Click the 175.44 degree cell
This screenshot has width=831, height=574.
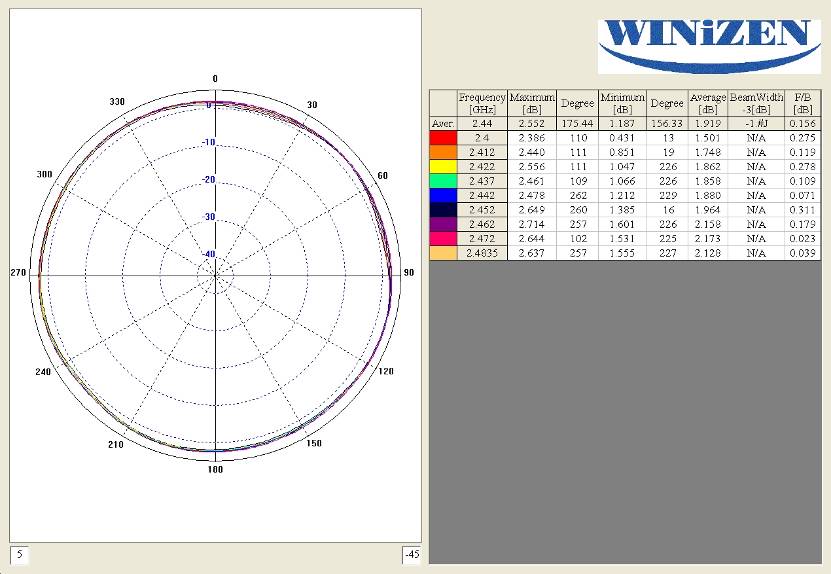point(577,123)
